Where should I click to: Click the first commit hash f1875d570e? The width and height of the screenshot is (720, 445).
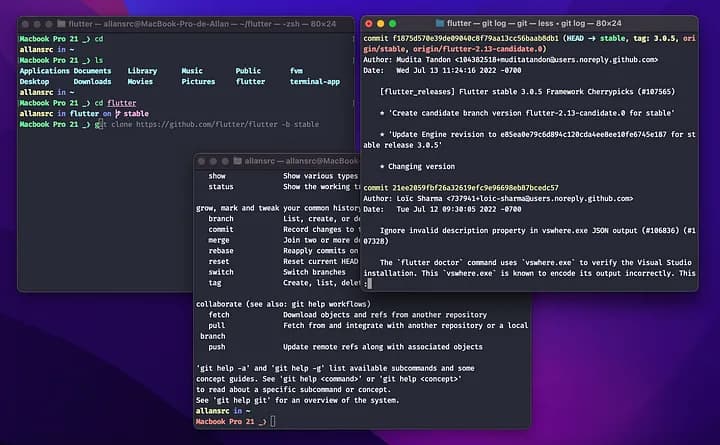click(476, 38)
